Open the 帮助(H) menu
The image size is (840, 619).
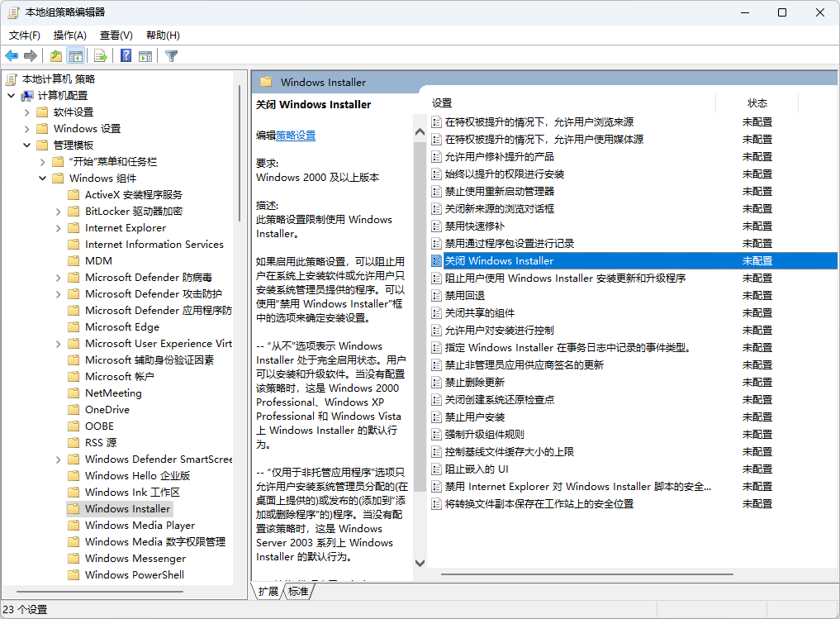coord(163,36)
